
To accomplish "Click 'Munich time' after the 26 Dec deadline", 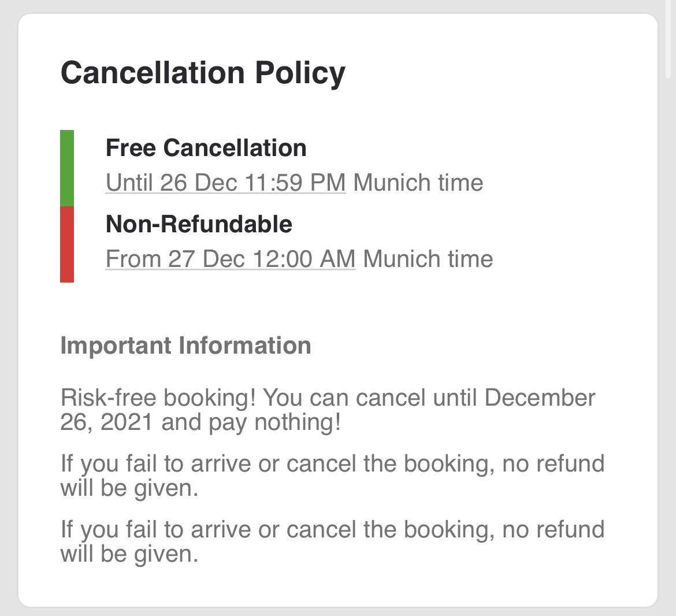I will (x=418, y=183).
